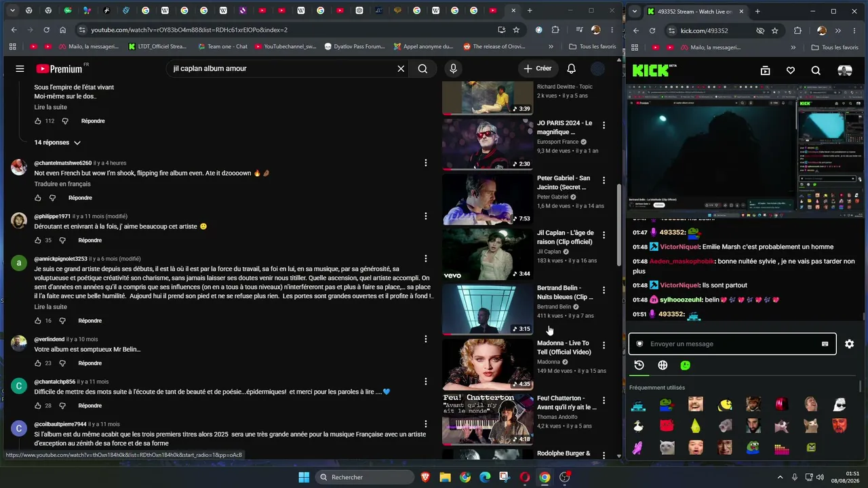The width and height of the screenshot is (868, 488).
Task: Switch to the Kick '493352 Stream' tab
Action: click(x=695, y=12)
